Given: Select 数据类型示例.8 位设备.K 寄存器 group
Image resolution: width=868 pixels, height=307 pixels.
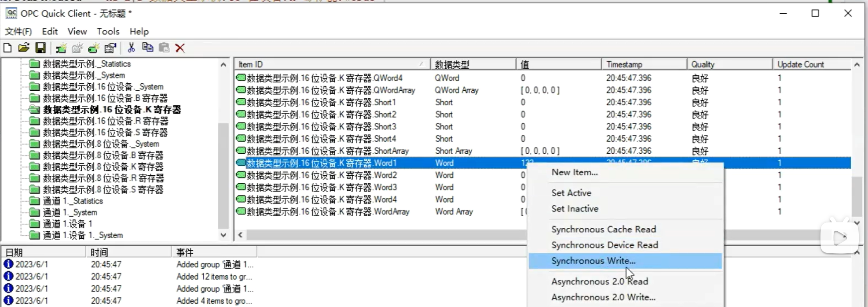Looking at the screenshot, I should (103, 167).
